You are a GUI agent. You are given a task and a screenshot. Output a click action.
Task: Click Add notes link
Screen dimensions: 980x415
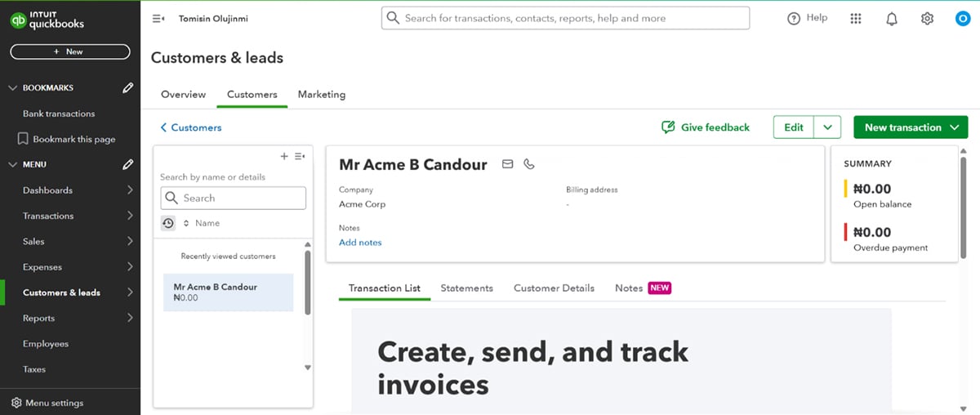click(x=360, y=243)
